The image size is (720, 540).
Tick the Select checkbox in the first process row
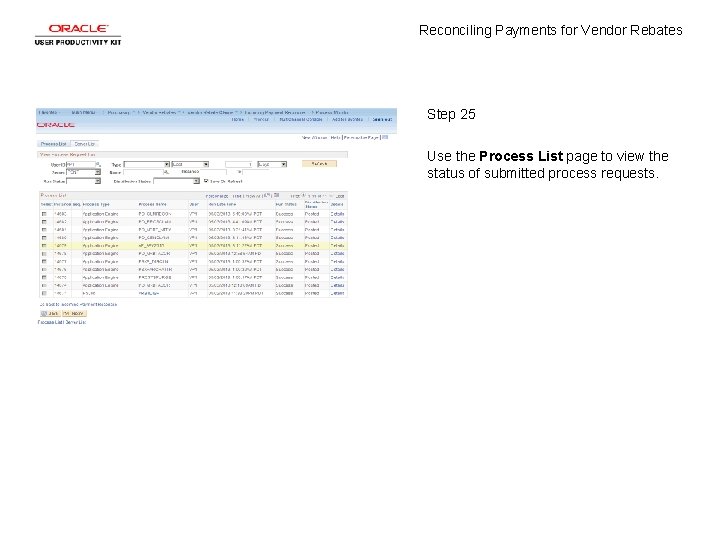click(x=44, y=214)
